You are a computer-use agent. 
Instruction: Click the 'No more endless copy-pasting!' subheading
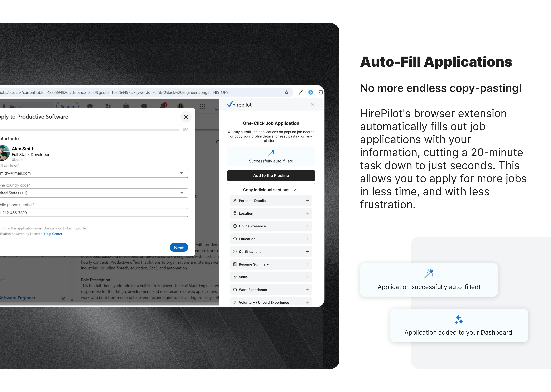pos(441,88)
